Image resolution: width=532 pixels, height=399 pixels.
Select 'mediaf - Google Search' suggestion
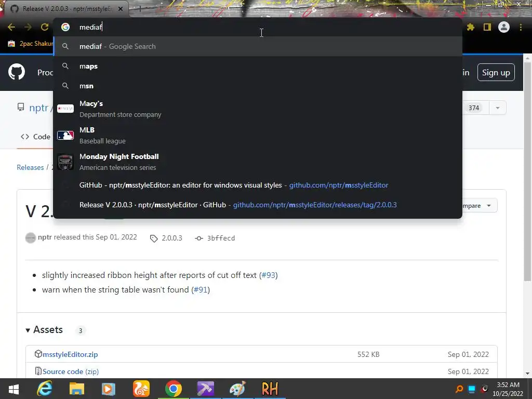(258, 46)
